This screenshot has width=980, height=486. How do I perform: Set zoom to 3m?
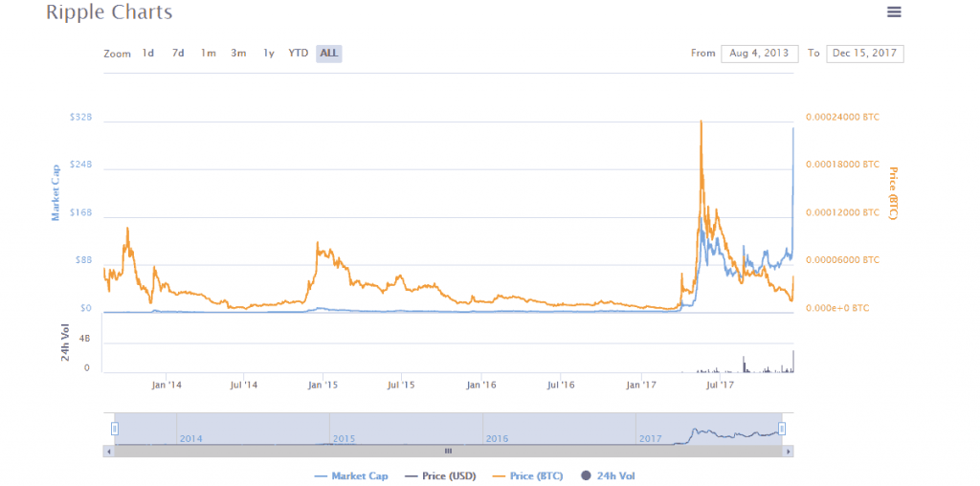pos(238,54)
